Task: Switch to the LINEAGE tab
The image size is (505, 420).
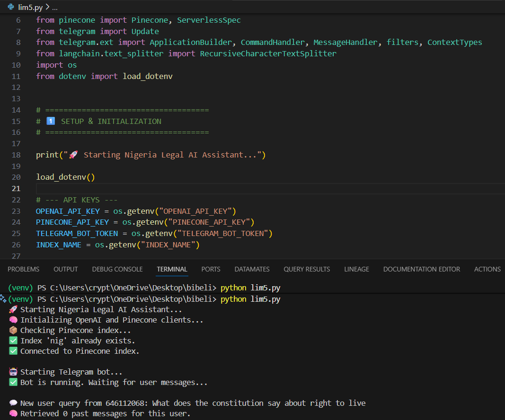Action: pyautogui.click(x=356, y=269)
